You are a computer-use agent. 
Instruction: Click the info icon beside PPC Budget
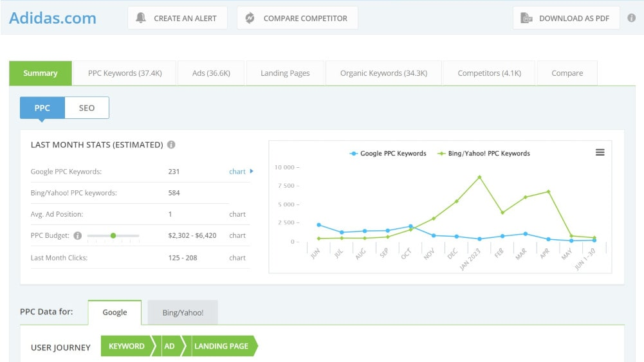tap(78, 235)
